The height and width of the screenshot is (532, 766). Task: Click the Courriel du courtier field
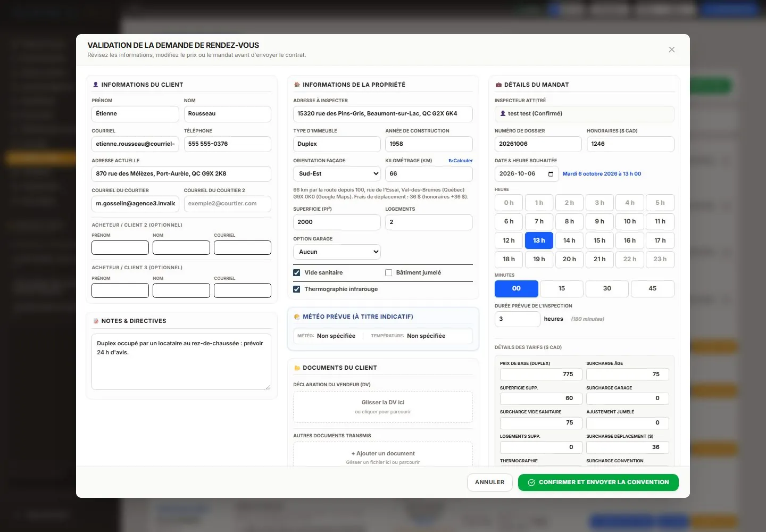135,204
